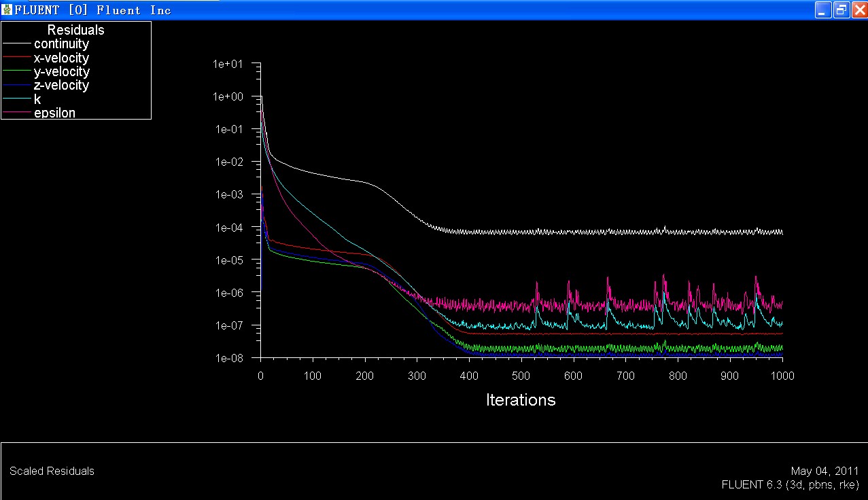868x500 pixels.
Task: Click the Iterations axis title
Action: [x=521, y=400]
